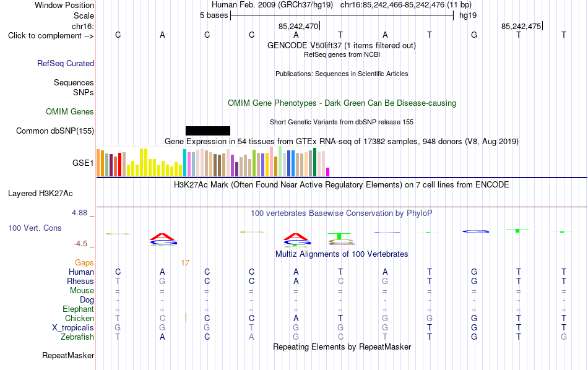The height and width of the screenshot is (370, 588).
Task: Open the OMIM Genes track label
Action: coord(70,112)
